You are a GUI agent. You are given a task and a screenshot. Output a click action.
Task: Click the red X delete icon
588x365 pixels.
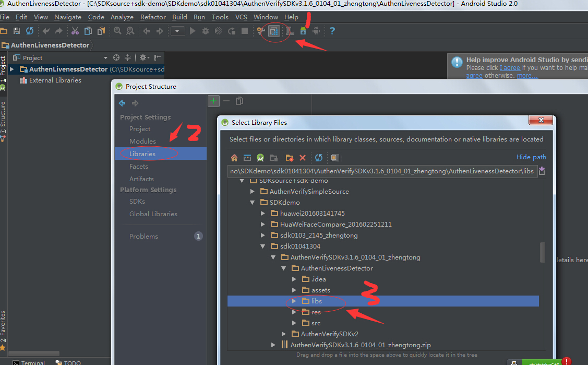302,158
